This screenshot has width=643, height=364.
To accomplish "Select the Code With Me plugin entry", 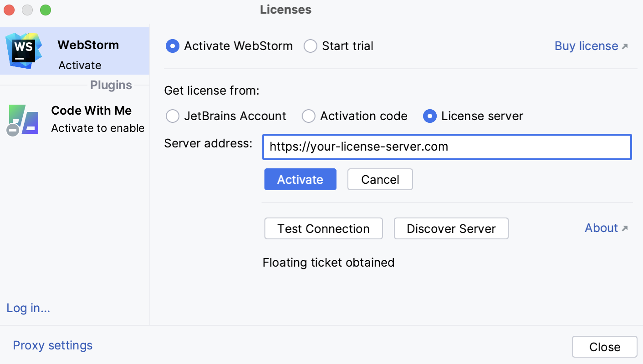I will (x=75, y=119).
